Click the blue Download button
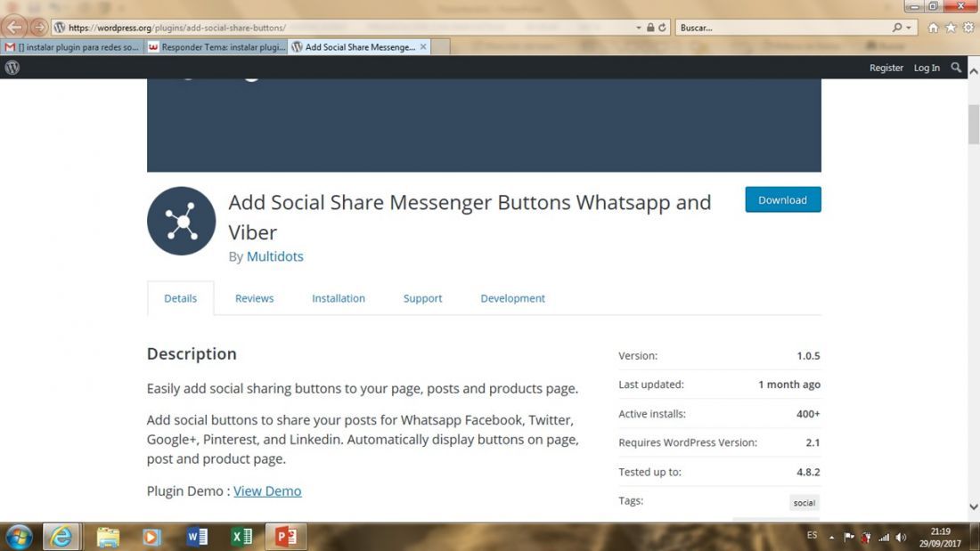Screen dimensions: 980x551 coord(782,199)
